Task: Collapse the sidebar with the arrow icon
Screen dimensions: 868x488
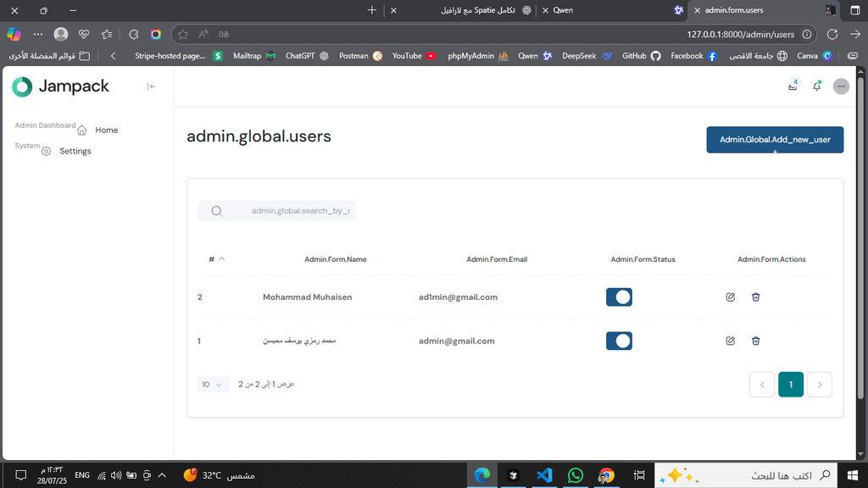Action: [x=151, y=86]
